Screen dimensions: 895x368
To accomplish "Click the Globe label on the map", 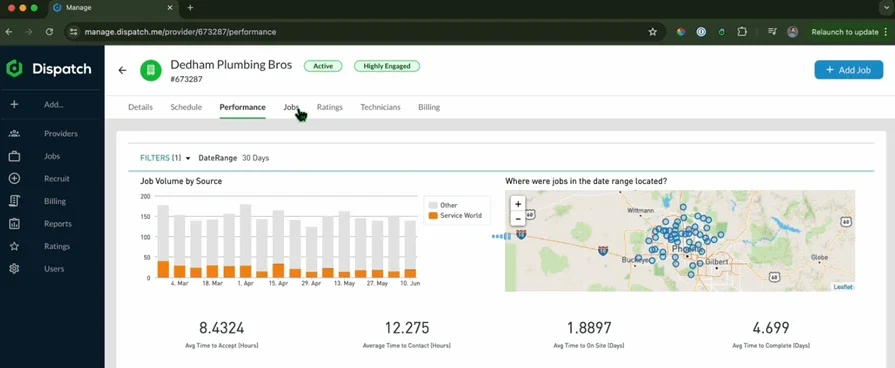I will [819, 257].
